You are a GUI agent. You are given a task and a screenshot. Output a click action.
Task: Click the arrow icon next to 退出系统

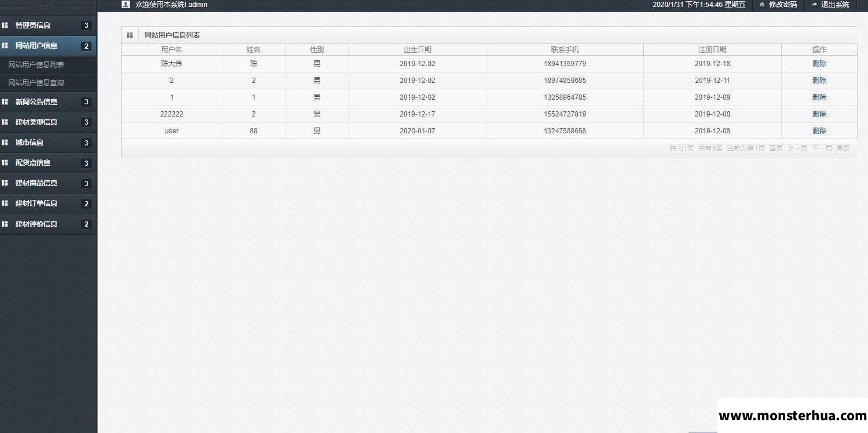tap(814, 5)
